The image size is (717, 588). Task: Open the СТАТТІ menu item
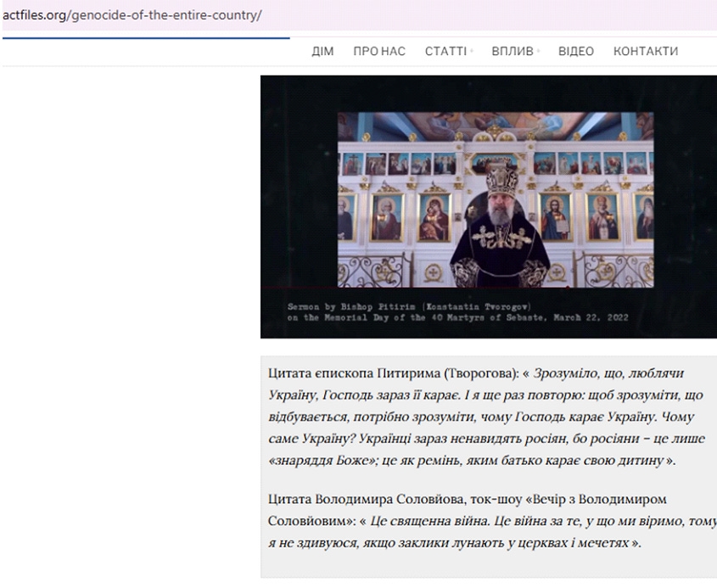click(445, 52)
